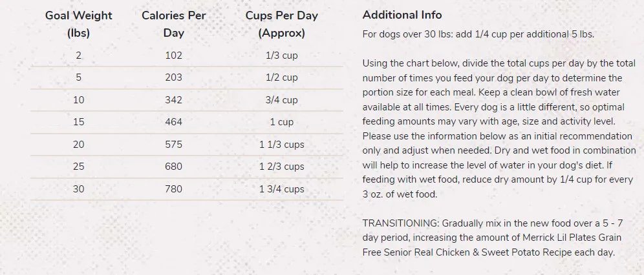Click the Cups Per Day (Approx) header
This screenshot has width=644, height=275.
tap(282, 24)
